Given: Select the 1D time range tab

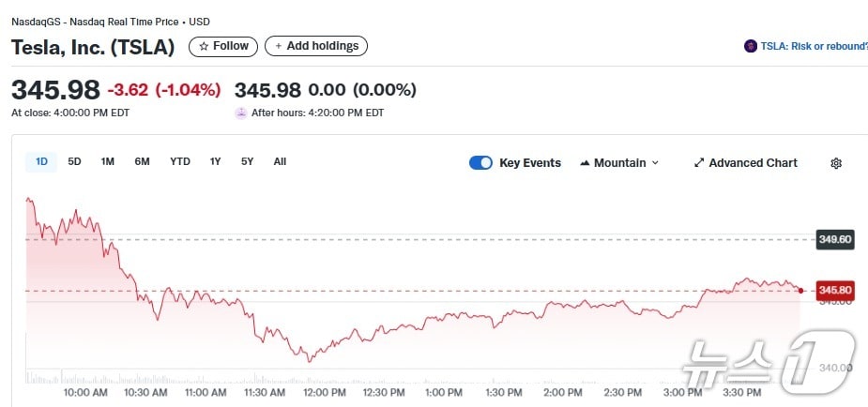Looking at the screenshot, I should 41,161.
